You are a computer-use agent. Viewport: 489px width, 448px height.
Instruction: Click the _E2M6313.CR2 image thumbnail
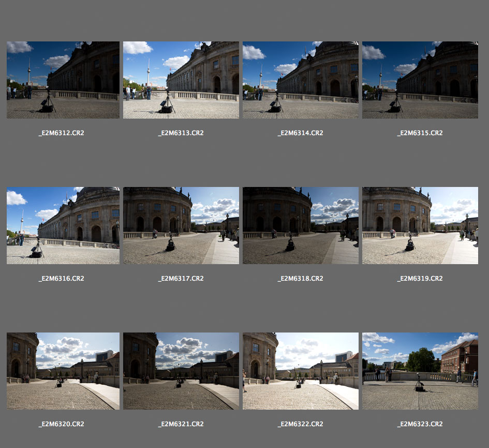coord(181,80)
